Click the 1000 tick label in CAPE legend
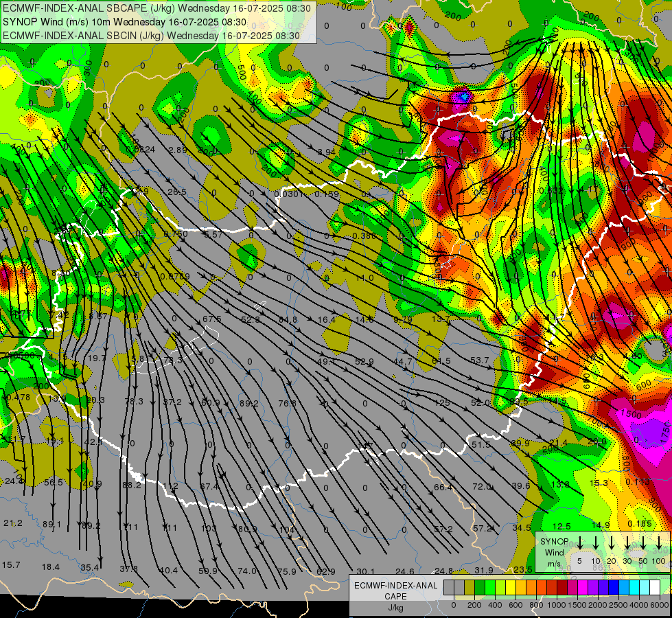This screenshot has height=618, width=672. click(x=557, y=605)
